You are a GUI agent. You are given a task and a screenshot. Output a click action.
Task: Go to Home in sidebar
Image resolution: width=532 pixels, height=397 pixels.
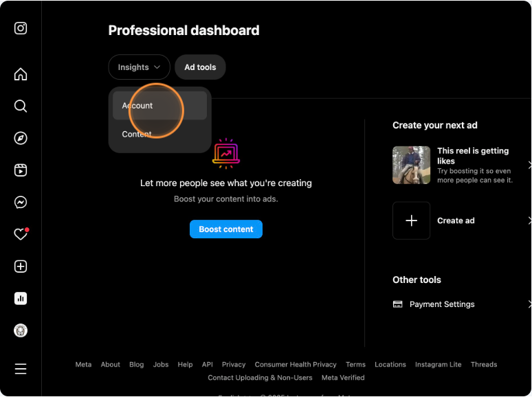coord(21,74)
